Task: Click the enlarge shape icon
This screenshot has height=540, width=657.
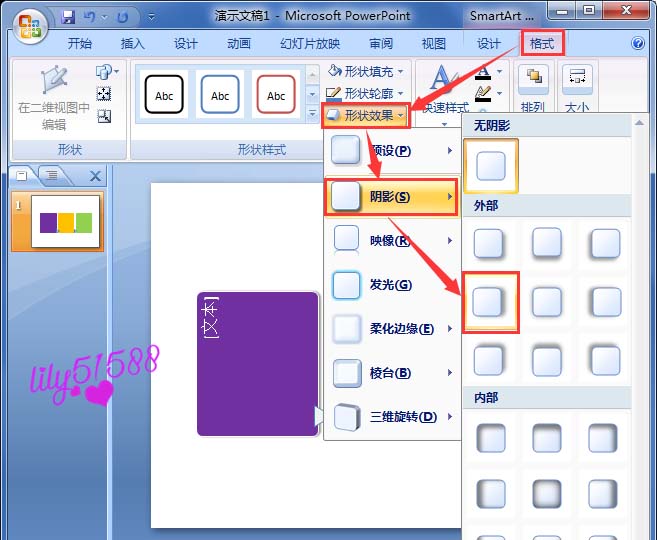Action: pos(104,94)
